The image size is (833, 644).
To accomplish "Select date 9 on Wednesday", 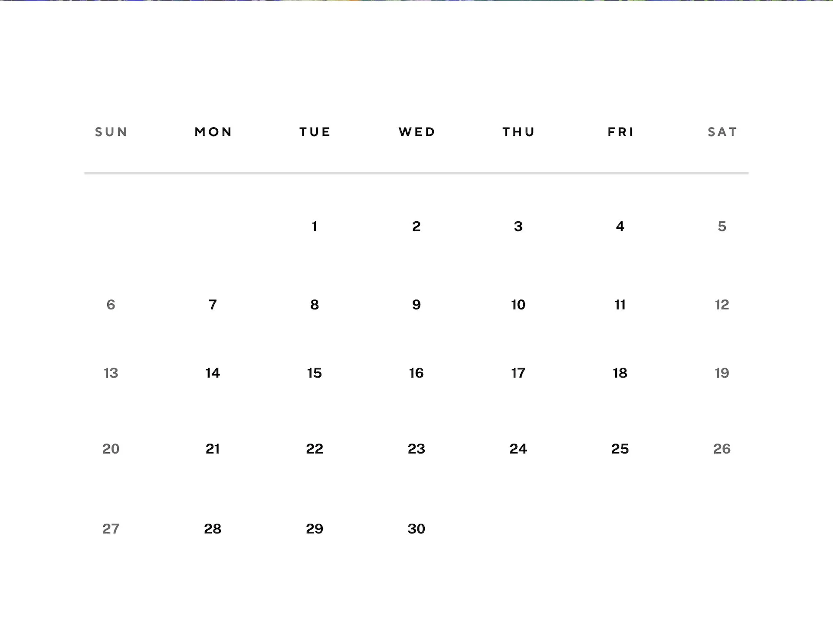I will point(416,305).
